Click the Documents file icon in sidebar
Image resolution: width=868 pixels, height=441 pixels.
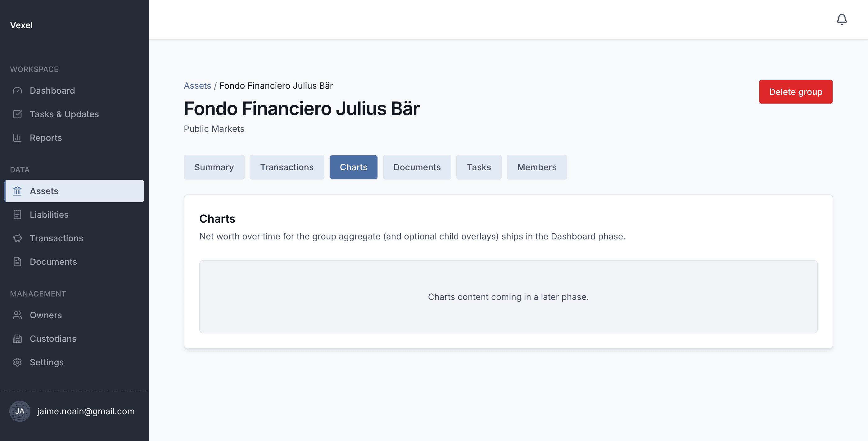(17, 261)
